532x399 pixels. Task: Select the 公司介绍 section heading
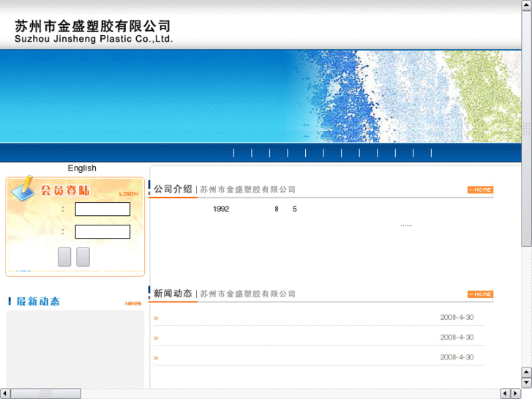pos(173,189)
